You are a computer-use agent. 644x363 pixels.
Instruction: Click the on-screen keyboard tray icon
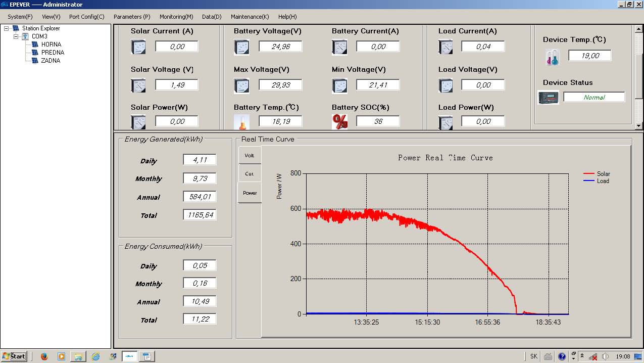pyautogui.click(x=549, y=356)
